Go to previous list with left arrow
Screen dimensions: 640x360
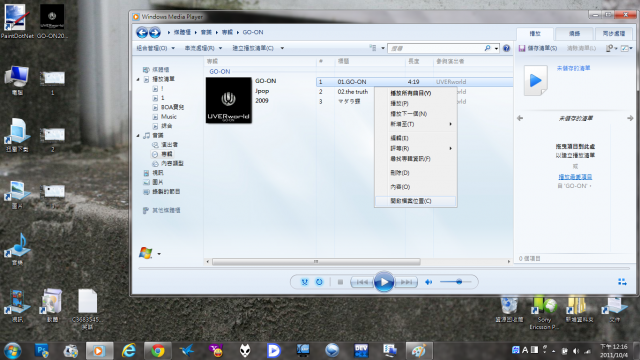pos(520,118)
